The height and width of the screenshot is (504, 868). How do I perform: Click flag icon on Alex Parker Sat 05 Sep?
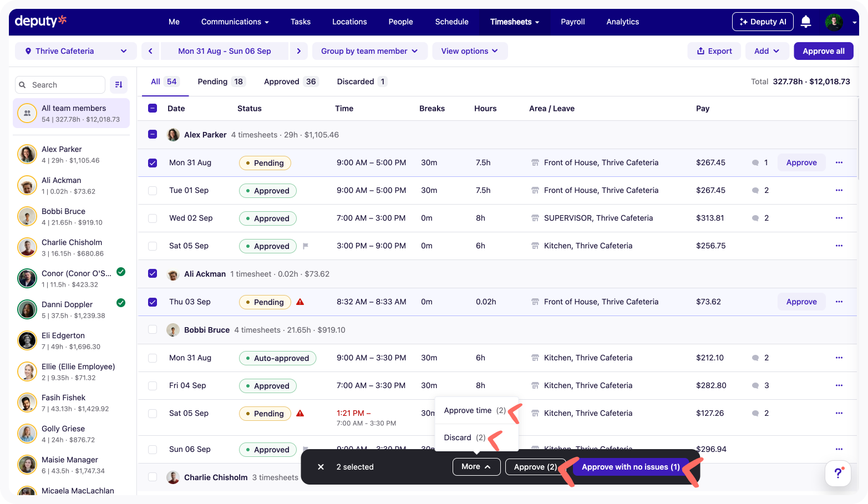(305, 246)
